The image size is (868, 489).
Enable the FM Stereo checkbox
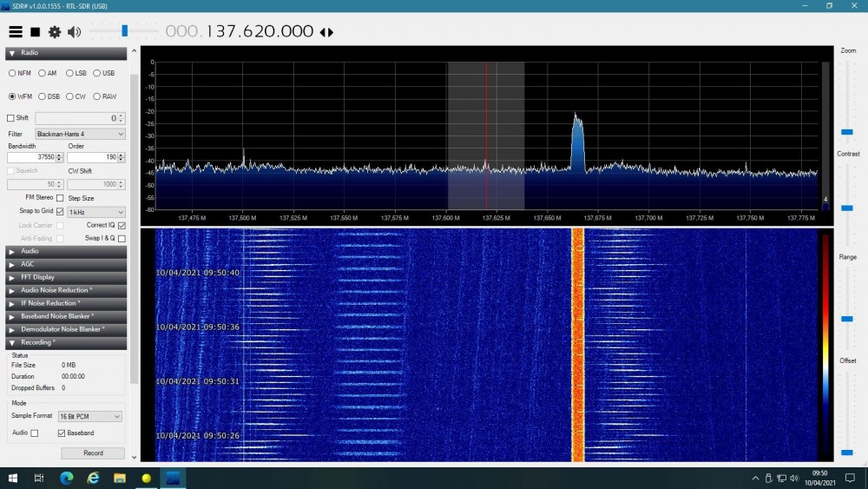tap(60, 198)
